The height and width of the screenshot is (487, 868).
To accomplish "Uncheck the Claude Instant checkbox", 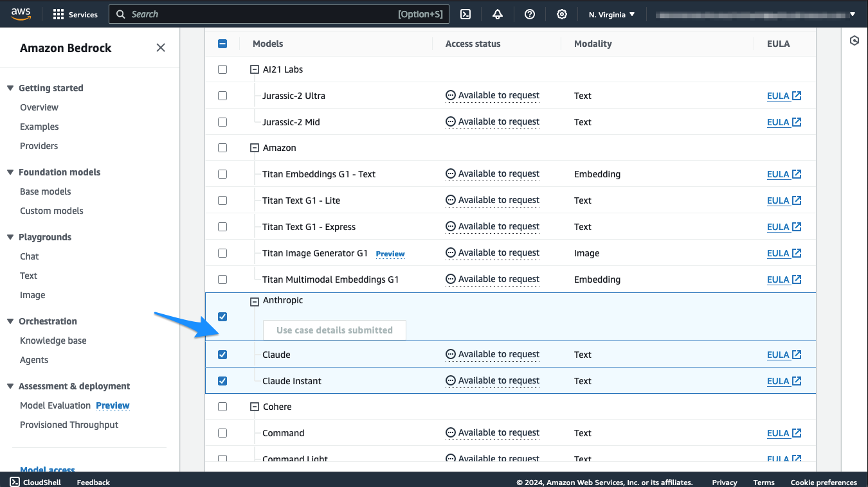I will click(x=222, y=381).
